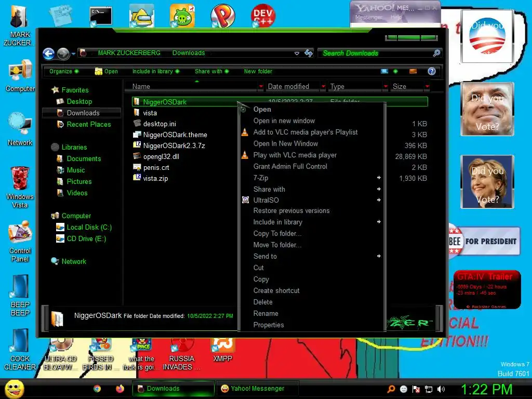Screen dimensions: 532x399
Task: Click the Hillary Did you Vote gadget
Action: [x=487, y=181]
